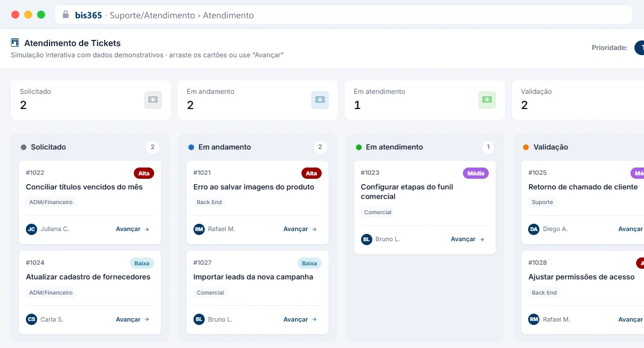Open ticket Atualizar cadastro de fornecedores
The width and height of the screenshot is (644, 348).
tap(88, 277)
